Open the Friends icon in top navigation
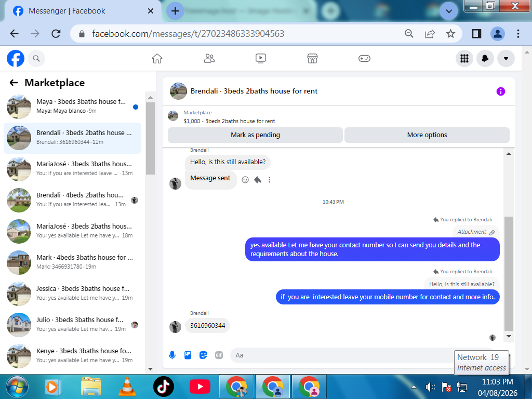This screenshot has width=532, height=399. click(209, 58)
